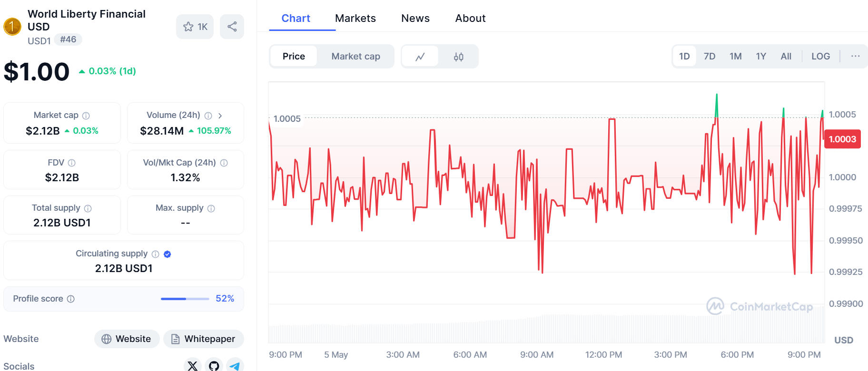Open the News tab
The image size is (868, 371).
(415, 18)
